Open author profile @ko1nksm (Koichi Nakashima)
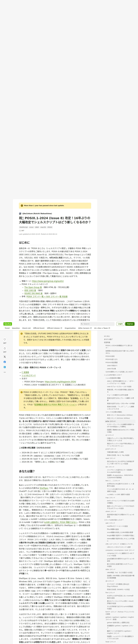The height and width of the screenshot is (644, 138). coord(37,213)
